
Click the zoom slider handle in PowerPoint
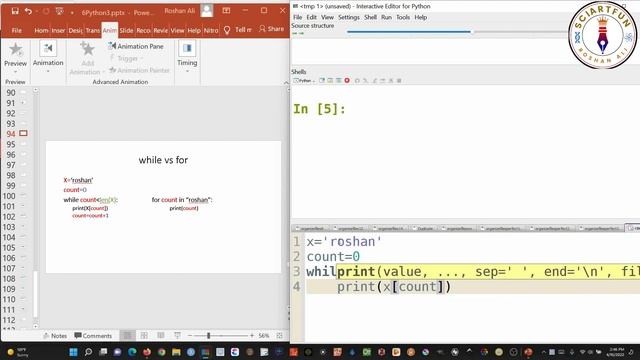[x=209, y=336]
